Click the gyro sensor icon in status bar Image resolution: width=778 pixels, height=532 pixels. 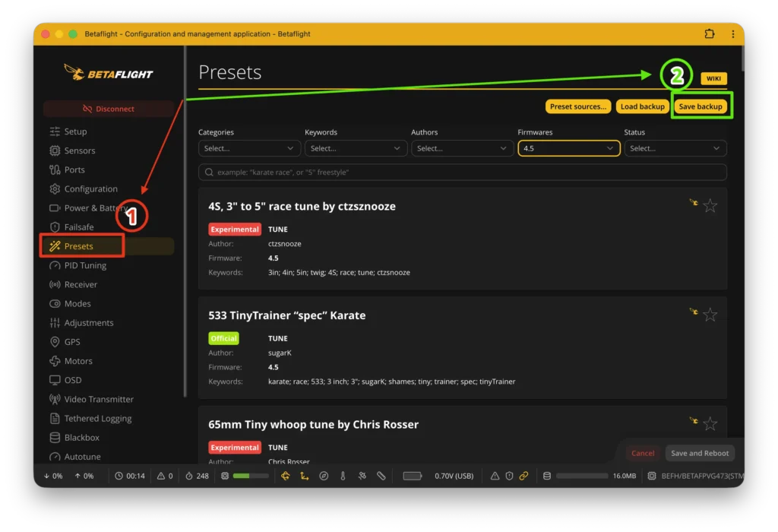(x=286, y=476)
